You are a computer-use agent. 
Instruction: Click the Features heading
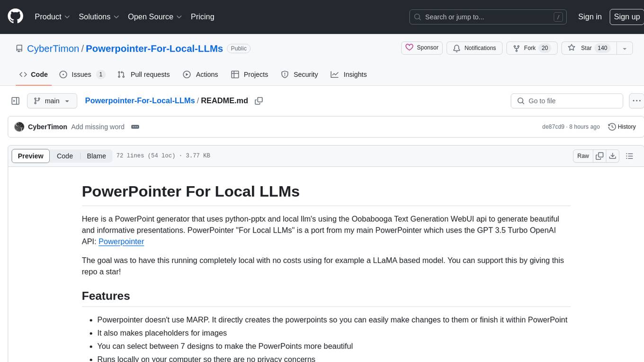[x=106, y=296]
